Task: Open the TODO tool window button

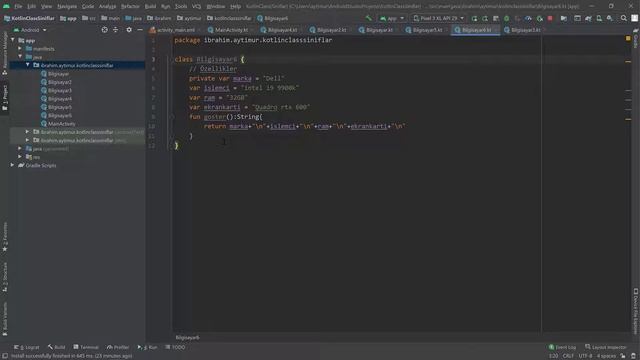Action: coord(175,347)
